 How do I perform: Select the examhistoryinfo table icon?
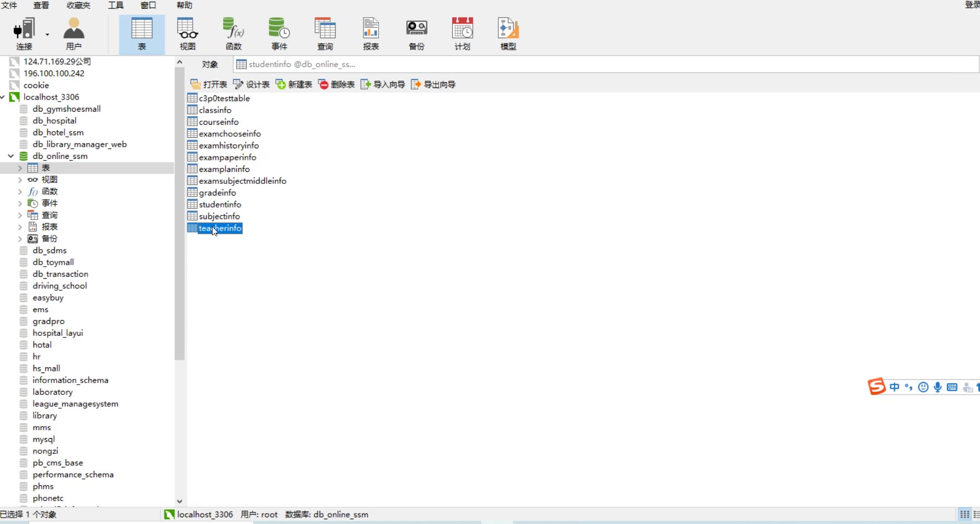pos(192,145)
